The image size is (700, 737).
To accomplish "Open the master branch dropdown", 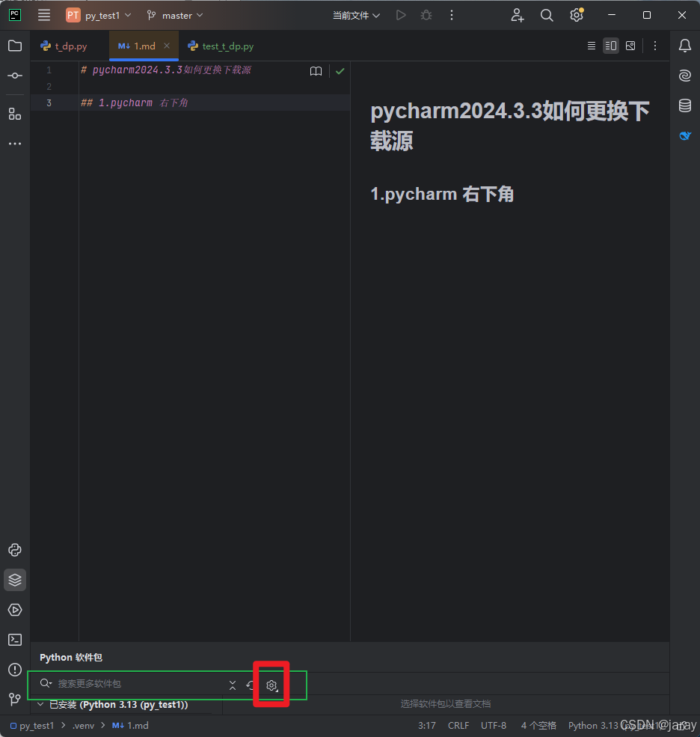I will point(175,15).
